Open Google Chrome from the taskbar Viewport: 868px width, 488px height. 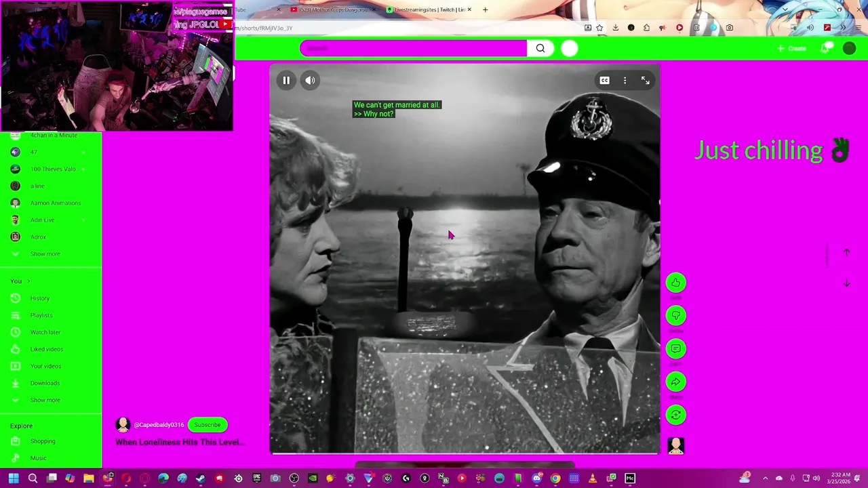click(555, 479)
